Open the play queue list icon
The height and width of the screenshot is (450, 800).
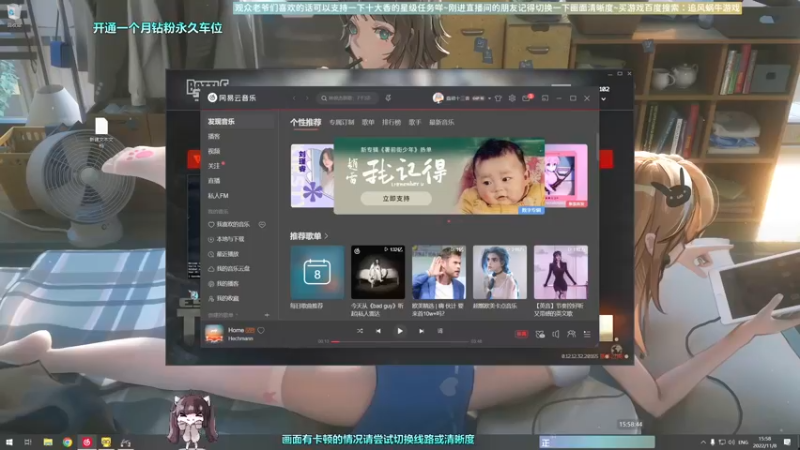coord(587,334)
